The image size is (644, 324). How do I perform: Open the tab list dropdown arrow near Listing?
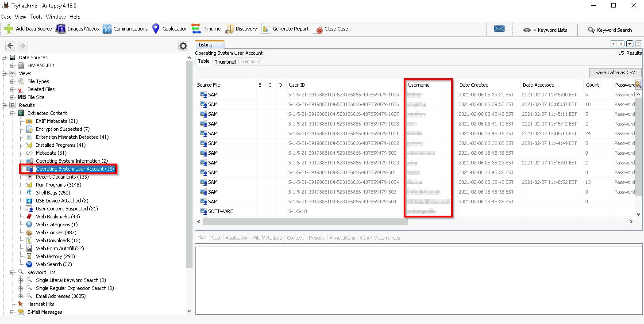(x=630, y=44)
